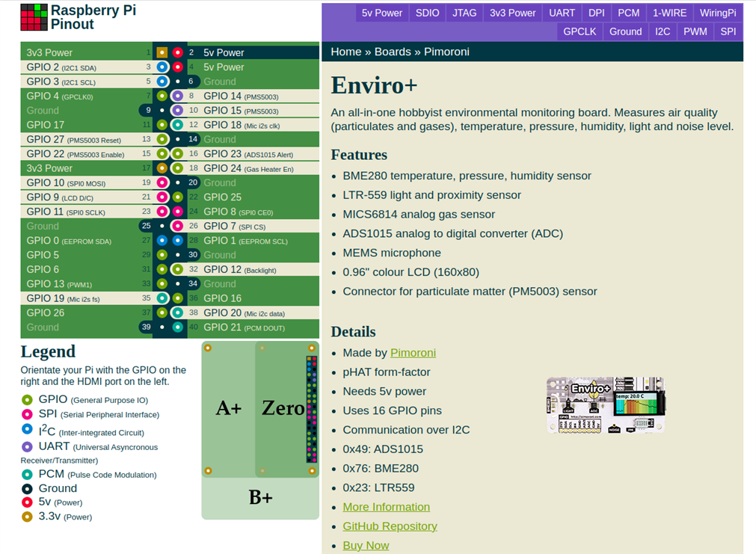The width and height of the screenshot is (756, 554).
Task: Select the GPCLK tab
Action: click(580, 32)
